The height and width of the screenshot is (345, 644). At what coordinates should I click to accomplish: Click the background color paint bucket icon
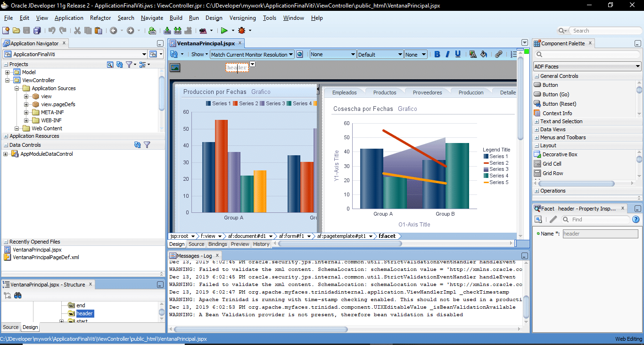[x=483, y=54]
